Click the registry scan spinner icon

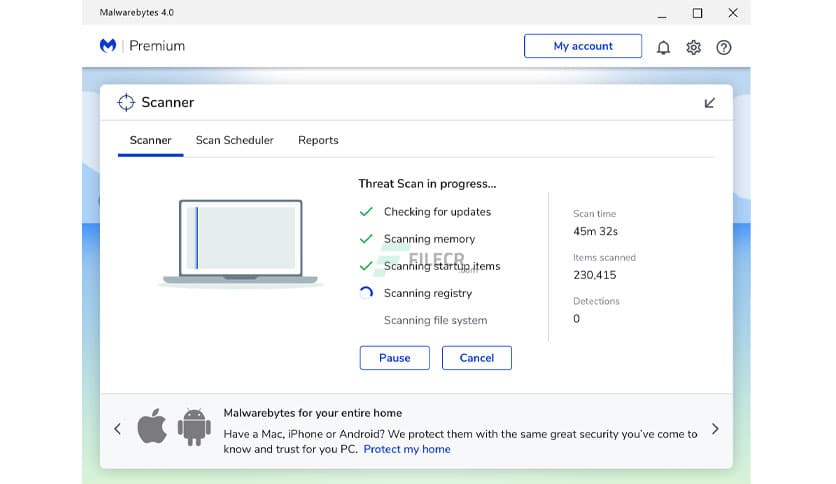(x=366, y=293)
